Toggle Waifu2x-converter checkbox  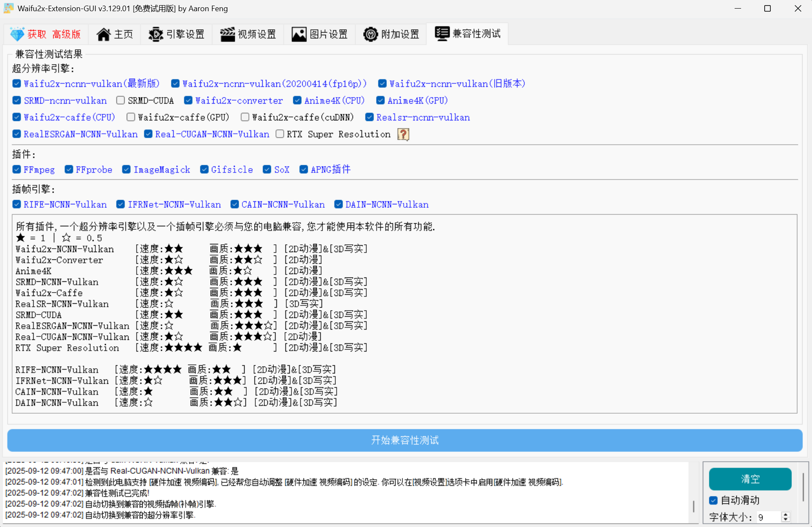pyautogui.click(x=188, y=100)
